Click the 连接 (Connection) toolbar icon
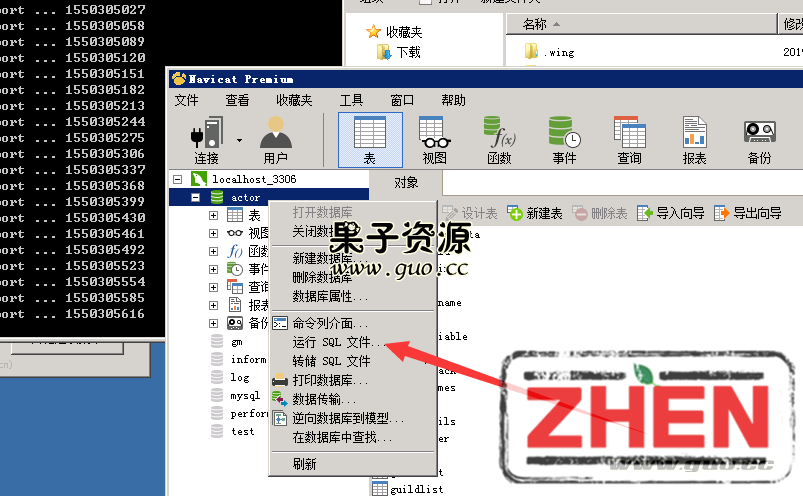The height and width of the screenshot is (496, 803). 206,139
